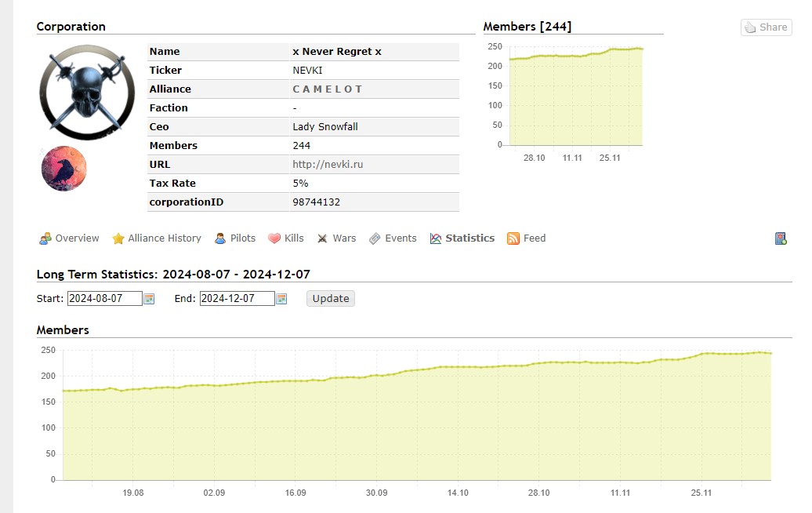This screenshot has height=513, width=812.
Task: Click the Pilots person icon
Action: 220,238
